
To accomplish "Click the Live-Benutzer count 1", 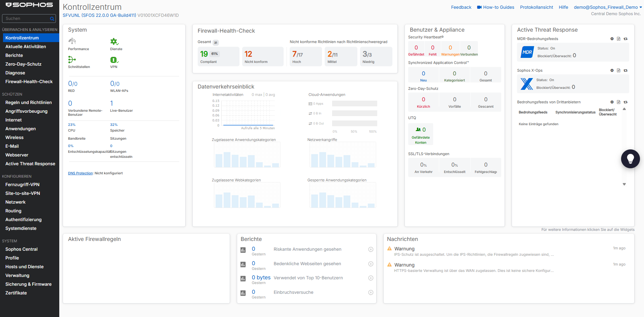I will click(111, 103).
